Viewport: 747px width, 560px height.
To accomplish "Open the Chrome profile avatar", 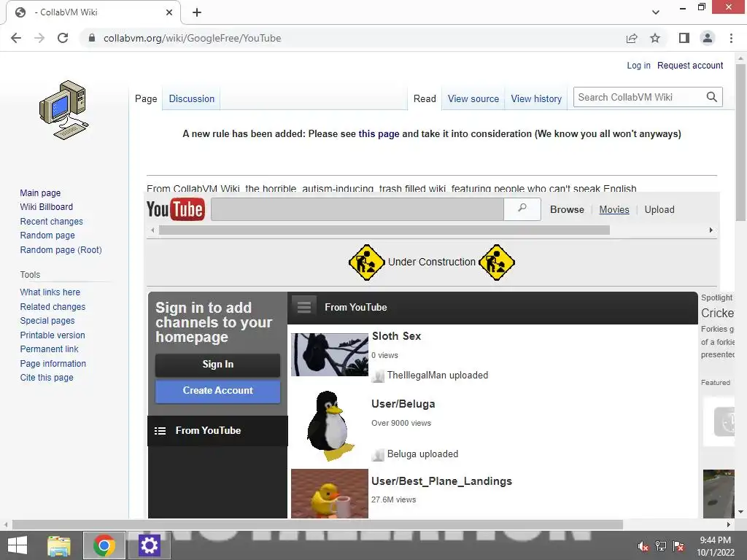I will 708,38.
